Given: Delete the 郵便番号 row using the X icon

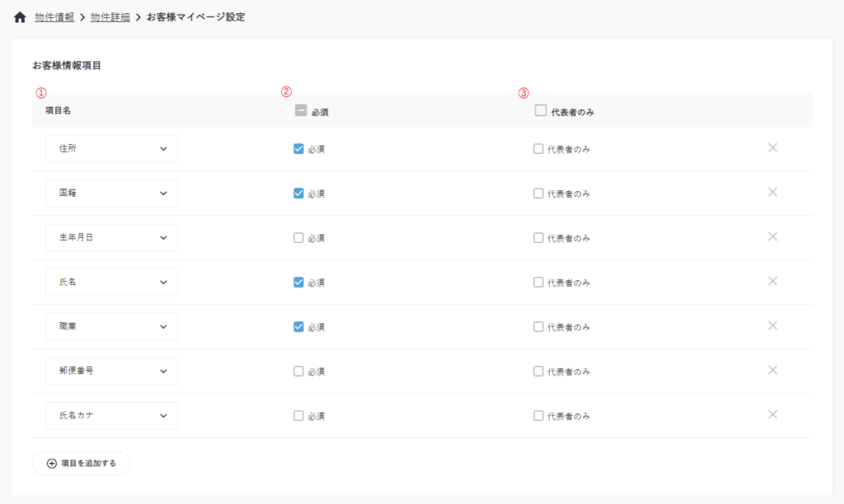Looking at the screenshot, I should (x=772, y=371).
